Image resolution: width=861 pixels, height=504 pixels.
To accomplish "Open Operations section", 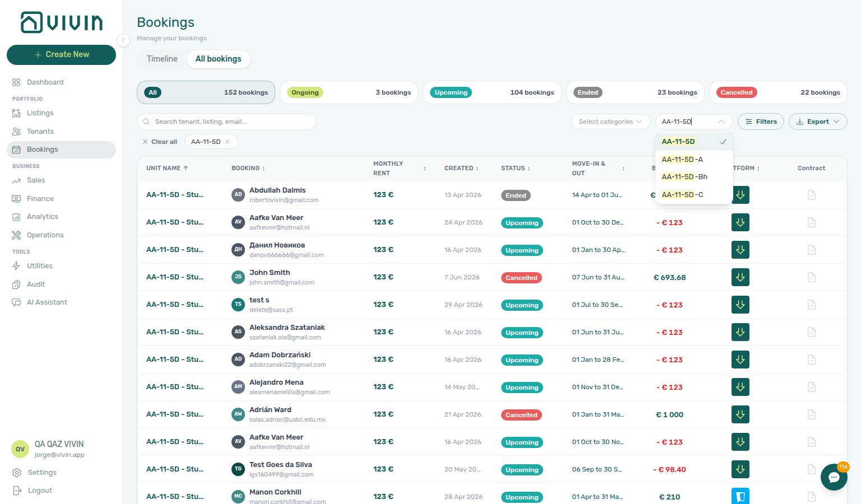I will pyautogui.click(x=61, y=235).
